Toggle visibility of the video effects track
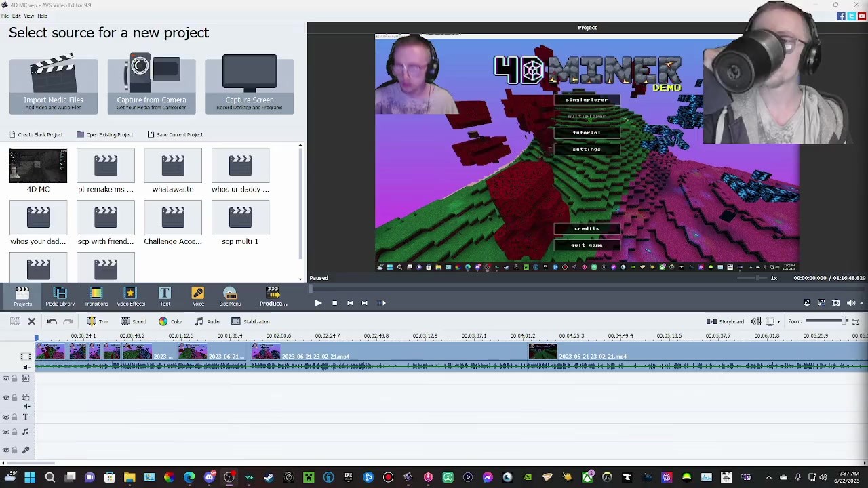Viewport: 868px width, 488px height. tap(6, 378)
